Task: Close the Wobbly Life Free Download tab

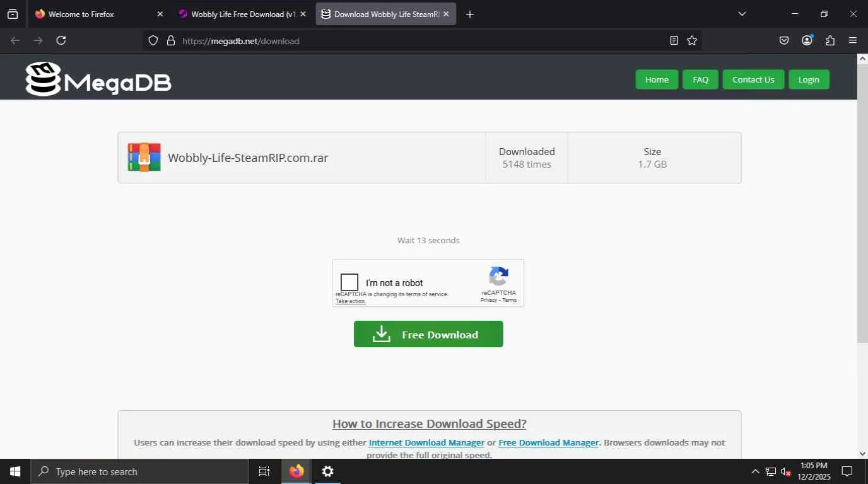Action: pos(303,14)
